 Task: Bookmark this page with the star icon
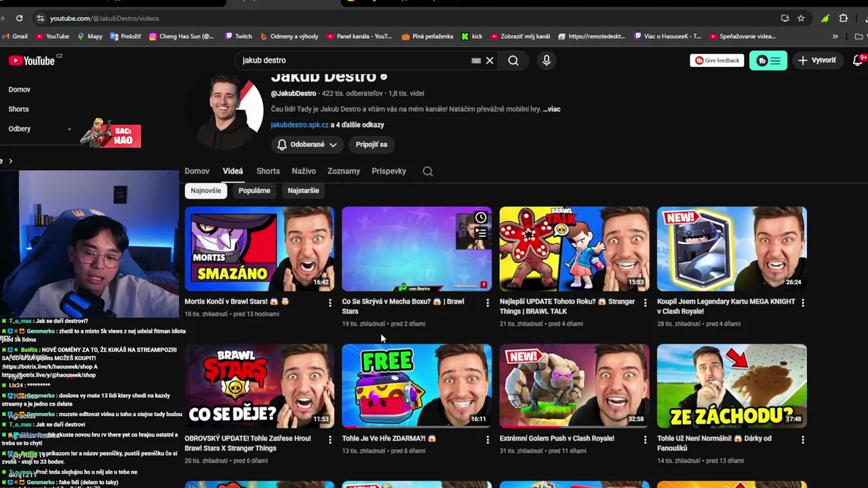point(801,18)
